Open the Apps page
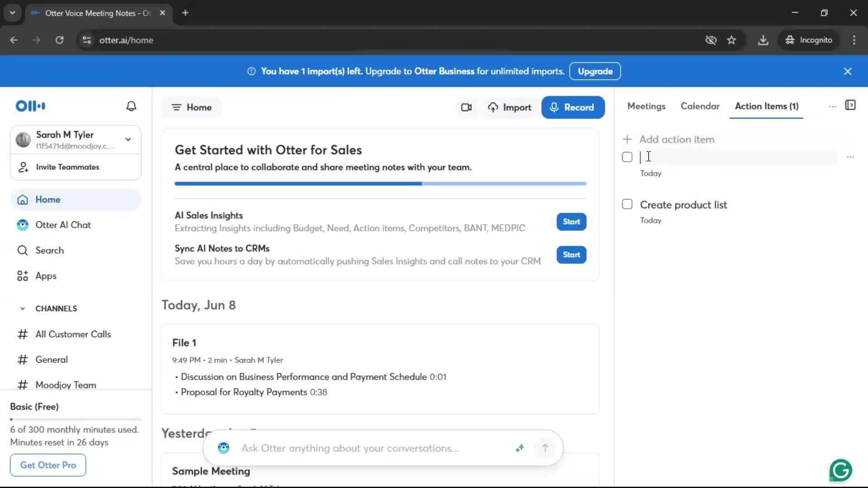 pos(76,276)
